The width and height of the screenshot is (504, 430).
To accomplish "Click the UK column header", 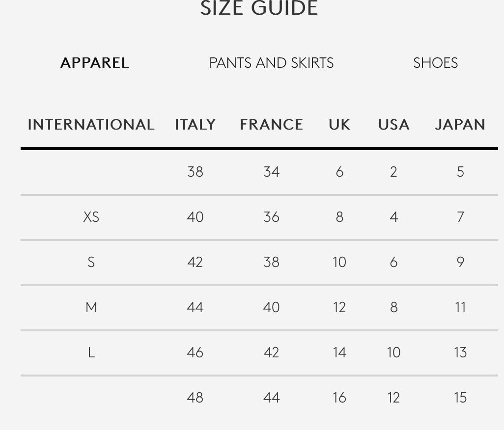I will pos(339,125).
